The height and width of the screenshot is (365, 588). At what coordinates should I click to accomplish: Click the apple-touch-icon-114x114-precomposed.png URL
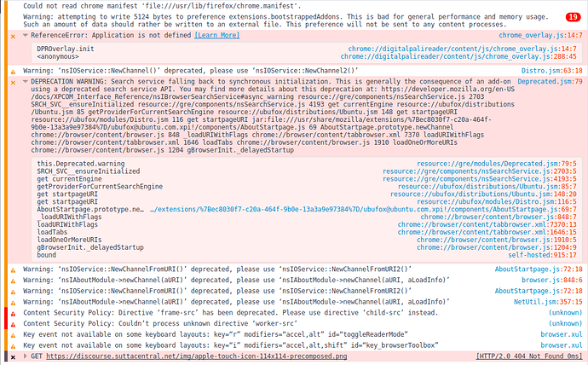tap(197, 356)
